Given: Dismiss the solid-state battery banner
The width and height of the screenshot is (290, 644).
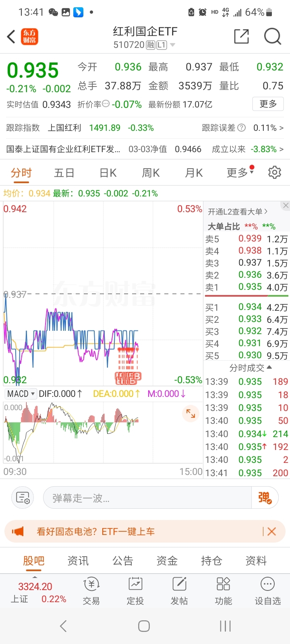Looking at the screenshot, I should [272, 532].
